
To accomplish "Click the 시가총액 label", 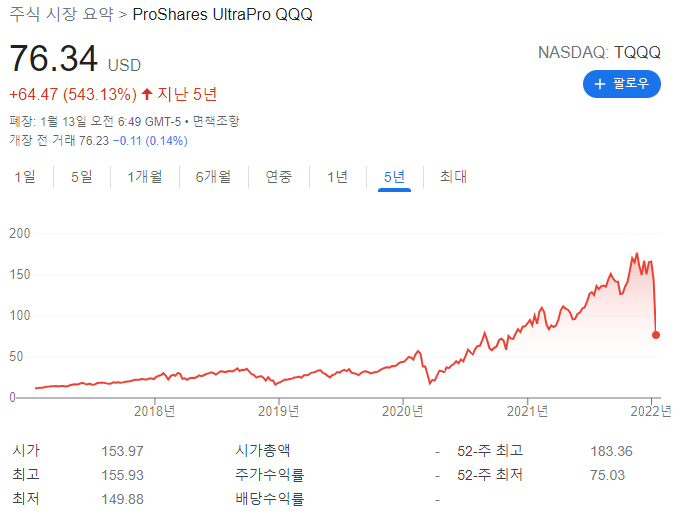I will pos(263,450).
